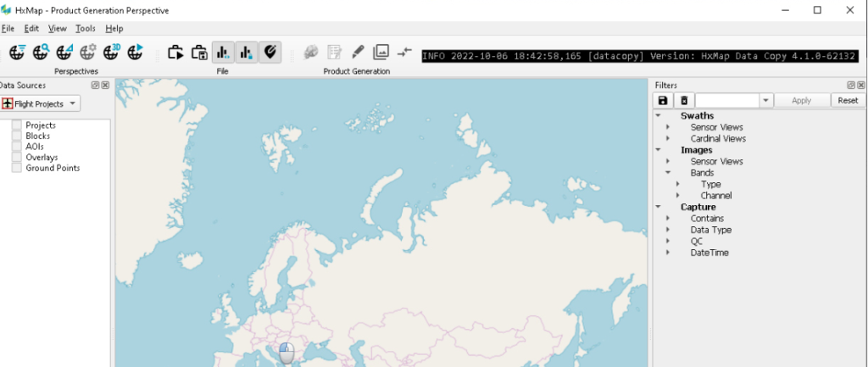Select the pencil tool in Product Generation
The width and height of the screenshot is (868, 367).
(x=358, y=53)
